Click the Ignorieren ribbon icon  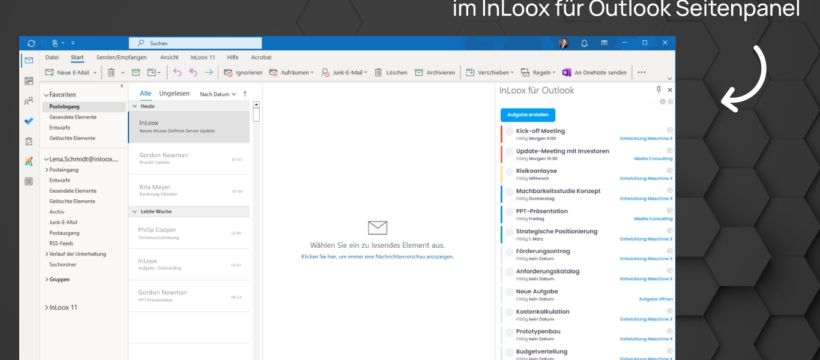point(228,73)
